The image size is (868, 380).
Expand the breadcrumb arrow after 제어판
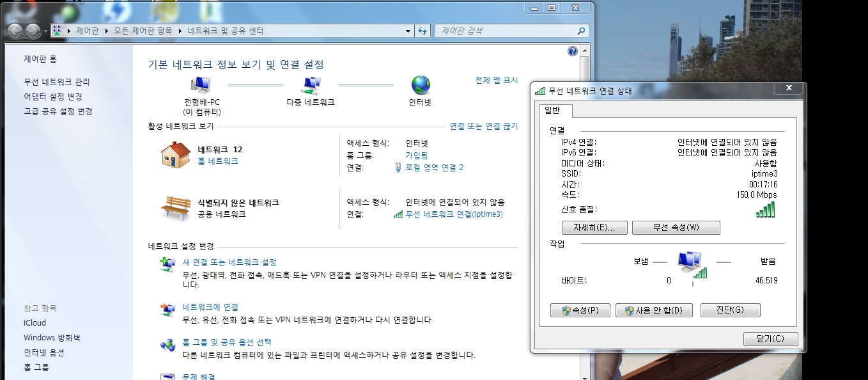click(106, 31)
